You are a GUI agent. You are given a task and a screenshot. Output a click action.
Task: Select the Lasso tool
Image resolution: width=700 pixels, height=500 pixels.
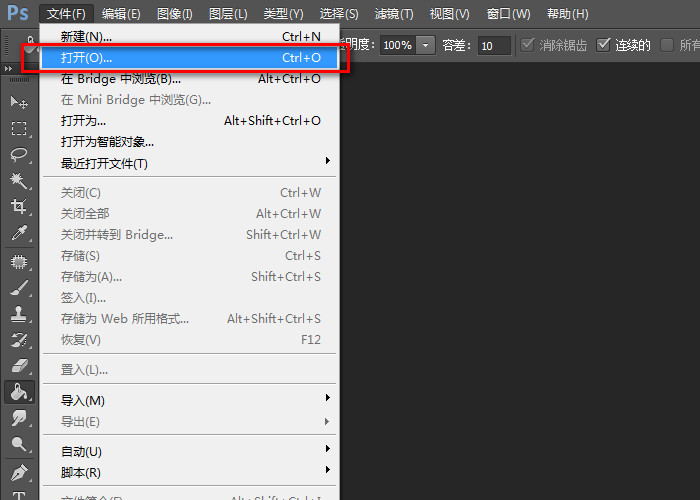[x=19, y=154]
